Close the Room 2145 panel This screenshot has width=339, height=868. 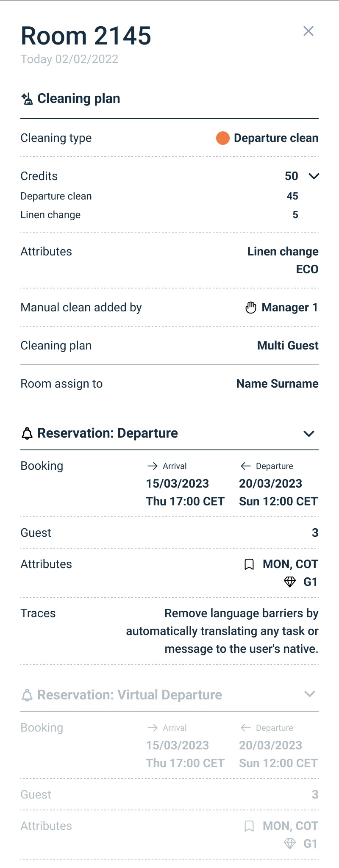(308, 31)
